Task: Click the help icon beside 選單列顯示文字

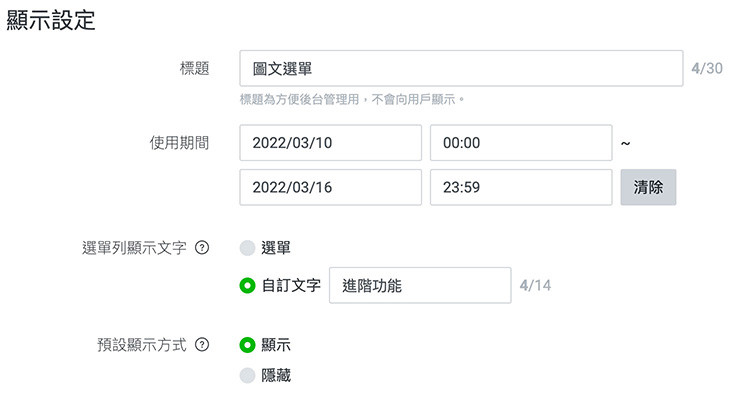Action: tap(201, 248)
